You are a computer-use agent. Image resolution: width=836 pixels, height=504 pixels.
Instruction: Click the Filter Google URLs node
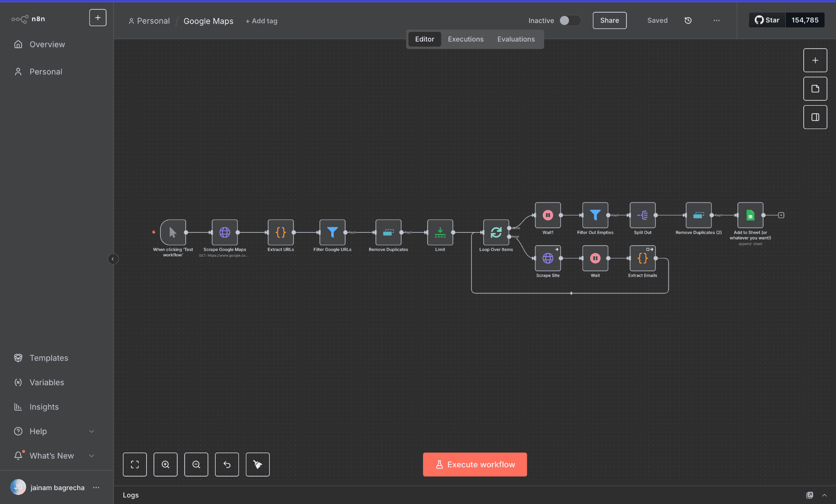pyautogui.click(x=332, y=232)
